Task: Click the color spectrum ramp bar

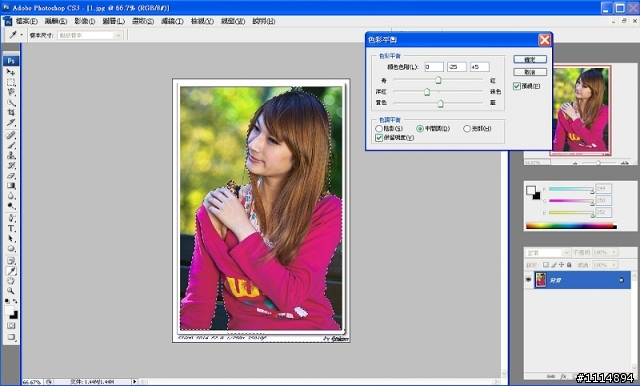Action: coord(571,226)
